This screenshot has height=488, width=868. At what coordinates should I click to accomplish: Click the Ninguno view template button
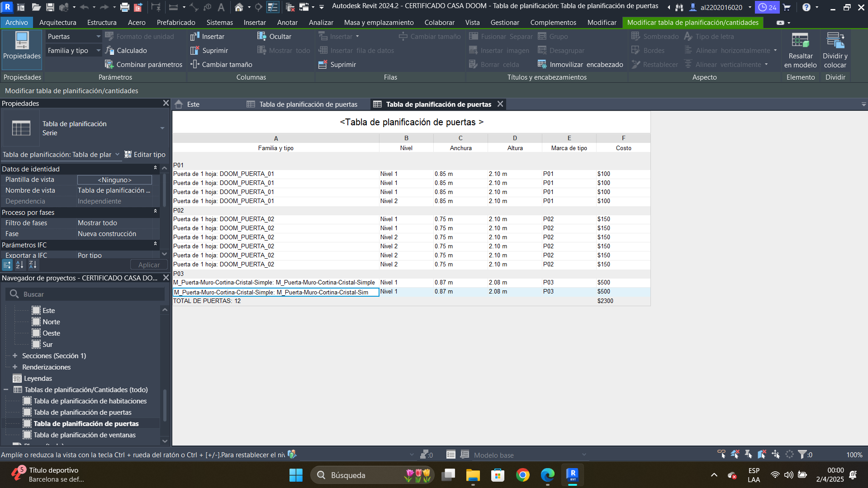pos(114,180)
